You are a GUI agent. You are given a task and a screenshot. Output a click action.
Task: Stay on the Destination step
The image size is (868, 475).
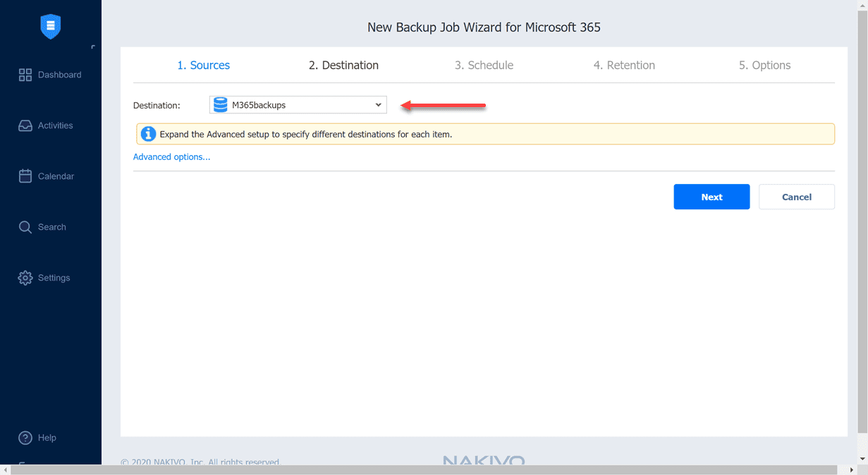[343, 65]
